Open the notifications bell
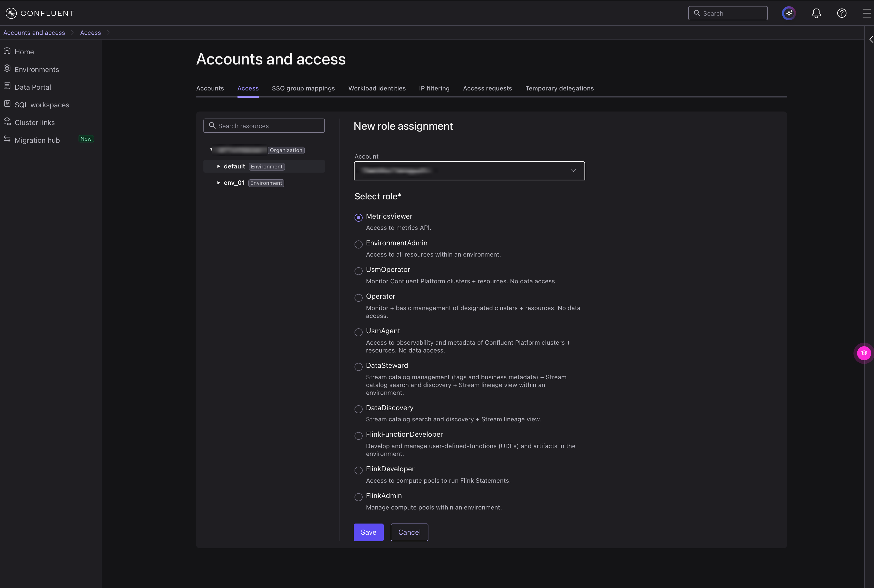Viewport: 874px width, 588px height. [816, 13]
